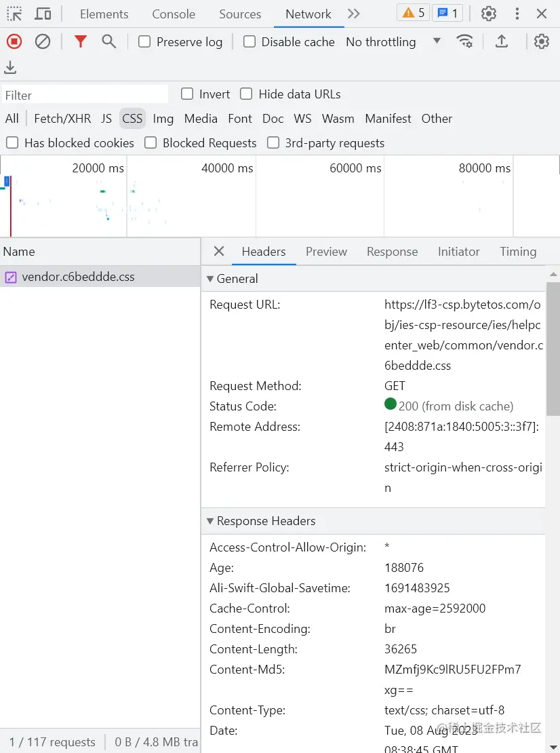Click the messages counter showing 1
This screenshot has height=753, width=560.
[447, 13]
